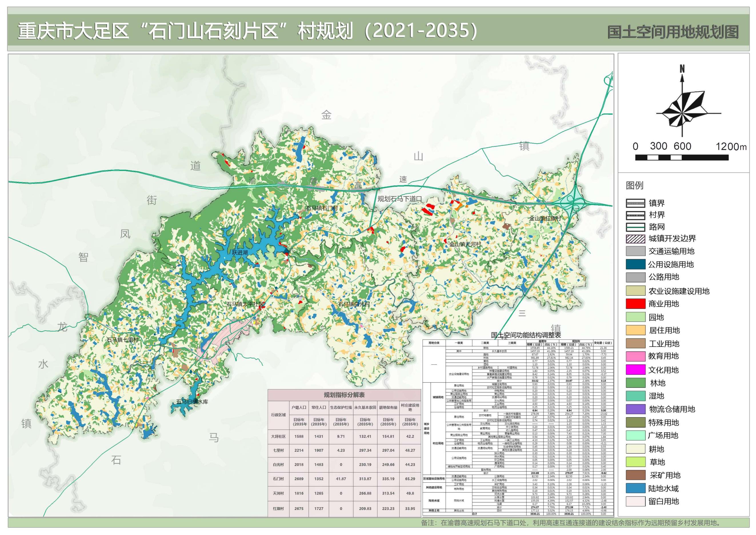
Task: Select the dark teal 公用设施用地 swatch
Action: pyautogui.click(x=635, y=264)
